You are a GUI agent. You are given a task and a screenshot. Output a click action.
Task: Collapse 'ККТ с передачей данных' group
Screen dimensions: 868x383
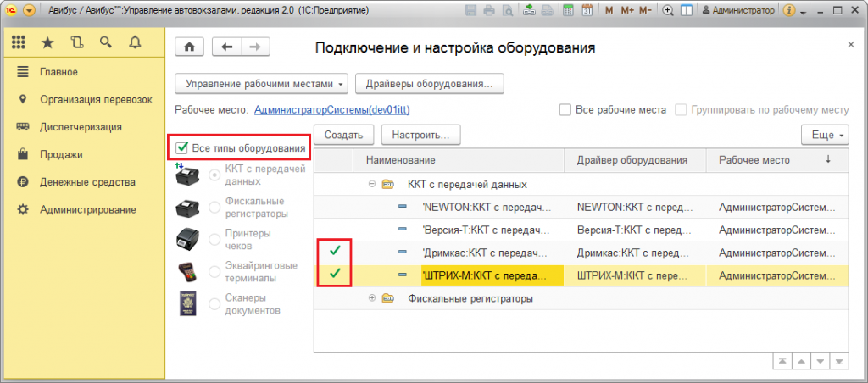point(372,184)
